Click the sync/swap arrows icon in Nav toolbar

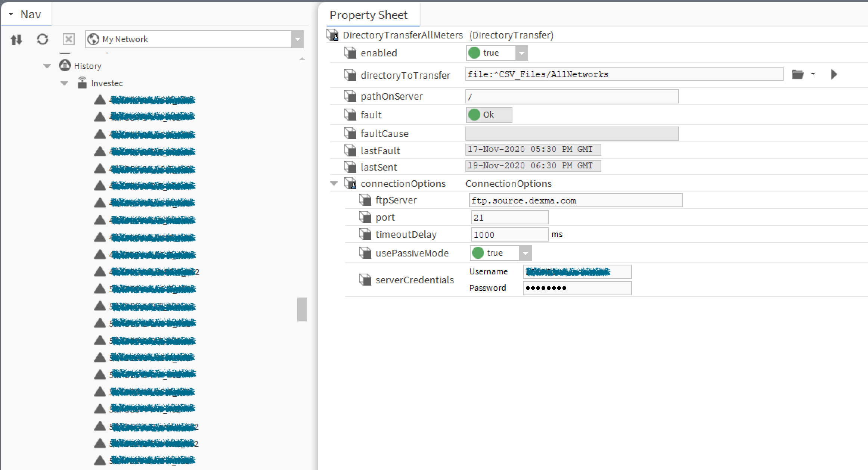click(x=16, y=39)
